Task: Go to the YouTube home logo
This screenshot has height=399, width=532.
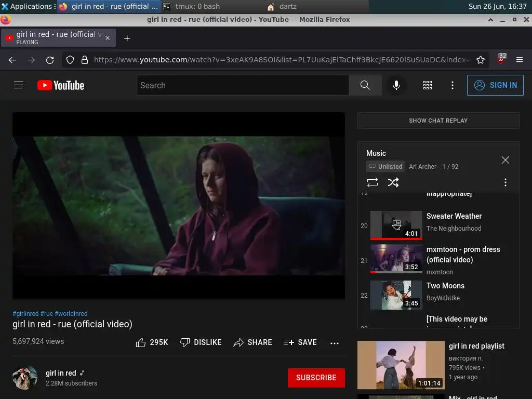Action: (61, 85)
